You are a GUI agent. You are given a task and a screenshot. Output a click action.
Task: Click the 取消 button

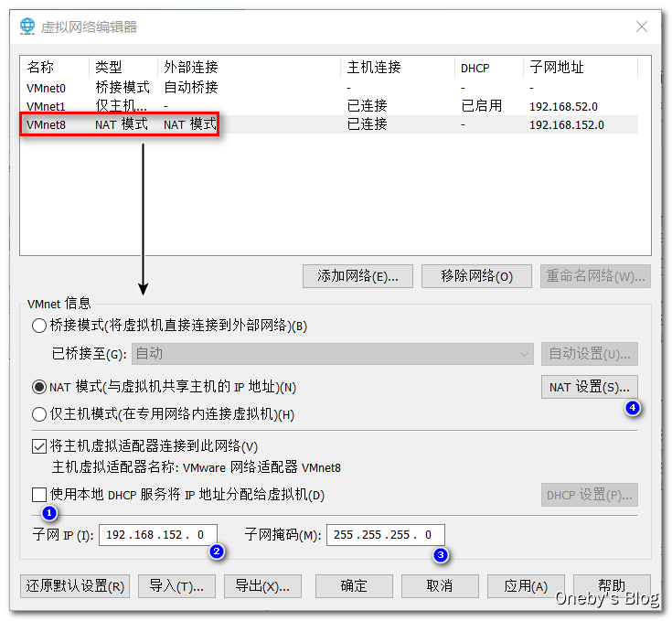440,586
